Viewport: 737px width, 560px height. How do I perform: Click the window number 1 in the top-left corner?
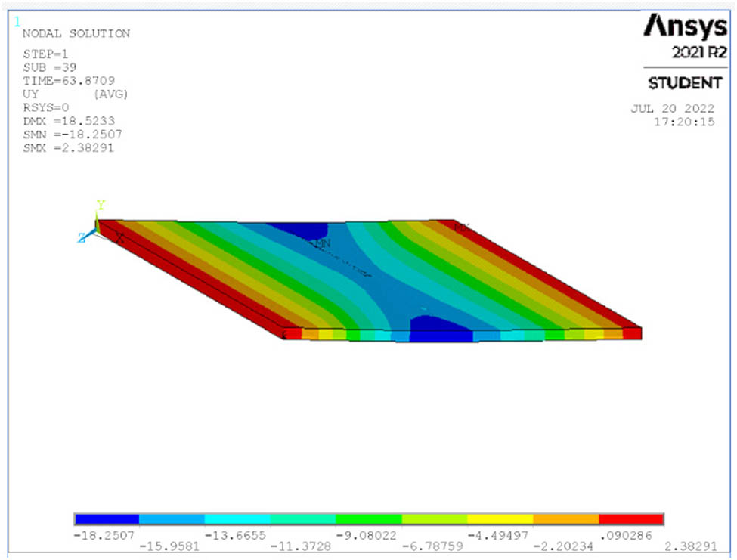click(x=17, y=22)
